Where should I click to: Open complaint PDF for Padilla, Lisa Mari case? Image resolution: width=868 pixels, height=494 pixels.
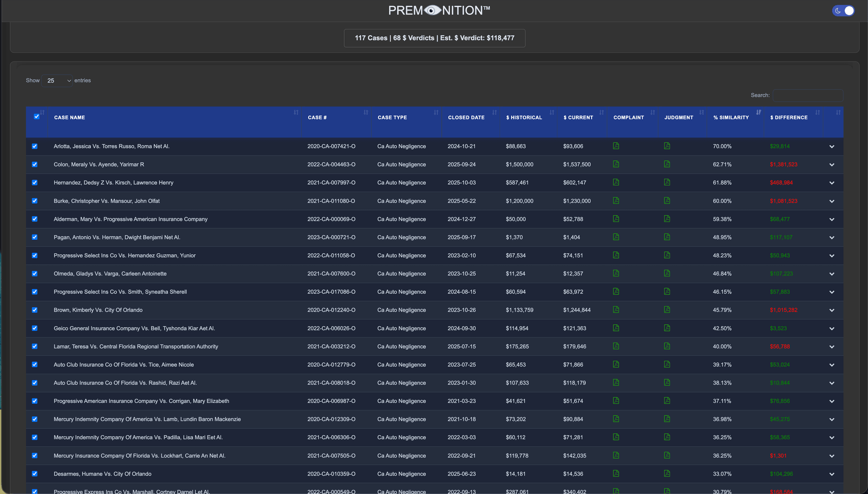(x=616, y=437)
